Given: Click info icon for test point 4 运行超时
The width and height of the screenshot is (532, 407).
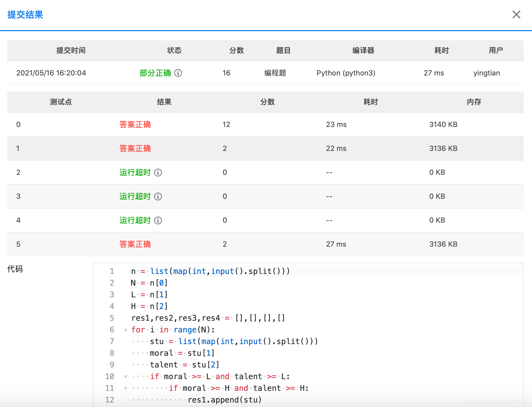Looking at the screenshot, I should 158,220.
